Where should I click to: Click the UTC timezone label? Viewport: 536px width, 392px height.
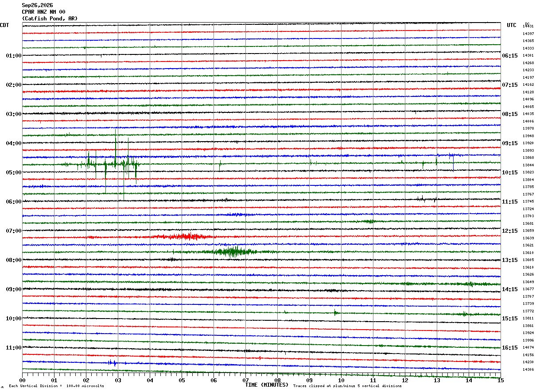[512, 25]
